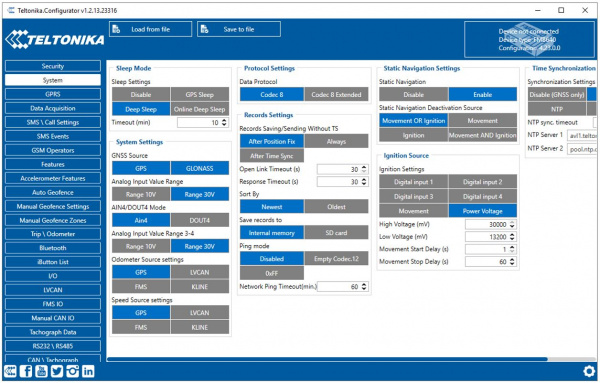
Task: Click Sleep Timeout stepper arrows
Action: tap(224, 122)
